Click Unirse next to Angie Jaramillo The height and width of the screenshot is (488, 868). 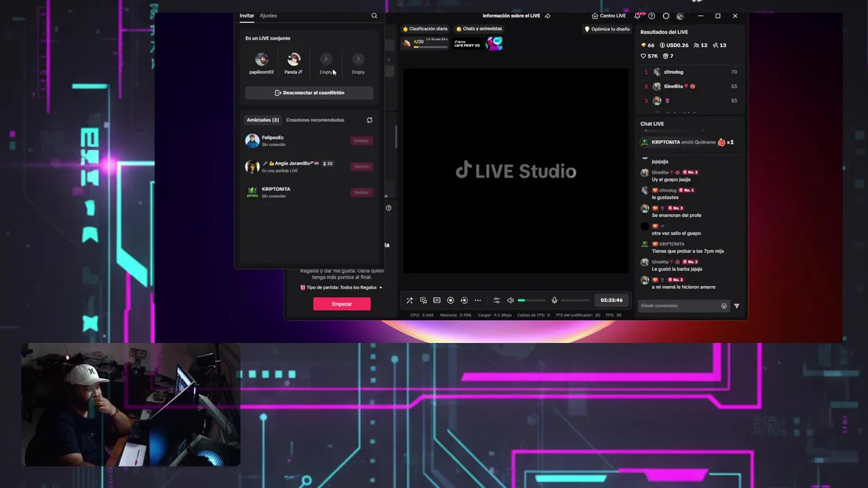tap(361, 167)
